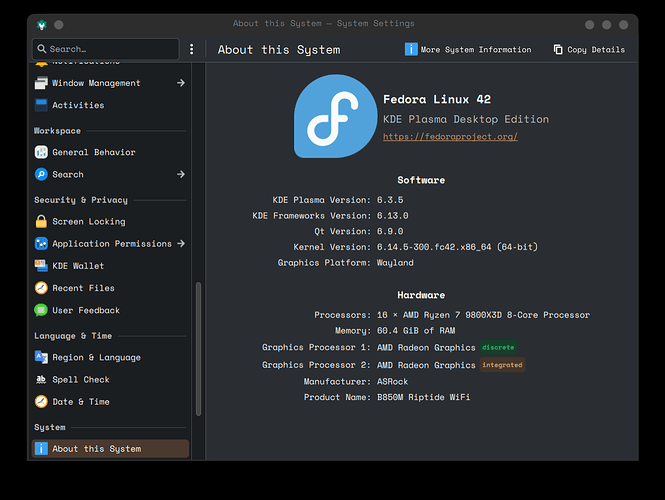Focus the sidebar Search field
The image size is (665, 500).
[x=106, y=49]
